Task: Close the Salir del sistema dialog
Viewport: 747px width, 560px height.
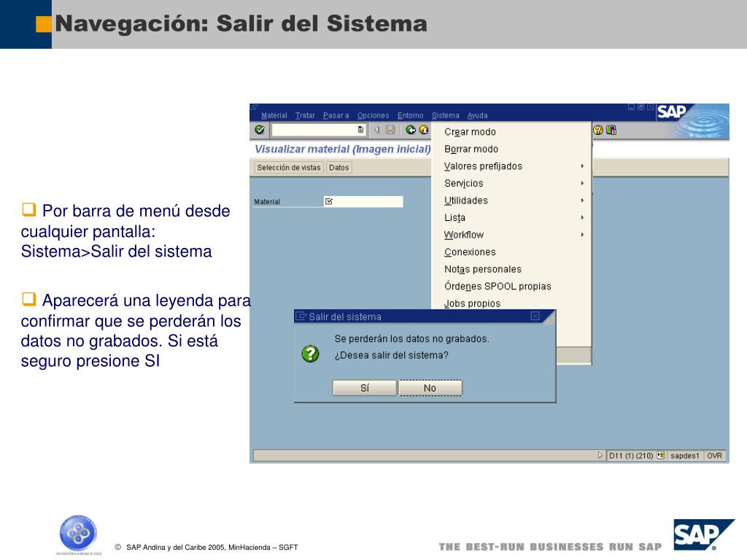Action: [x=535, y=316]
